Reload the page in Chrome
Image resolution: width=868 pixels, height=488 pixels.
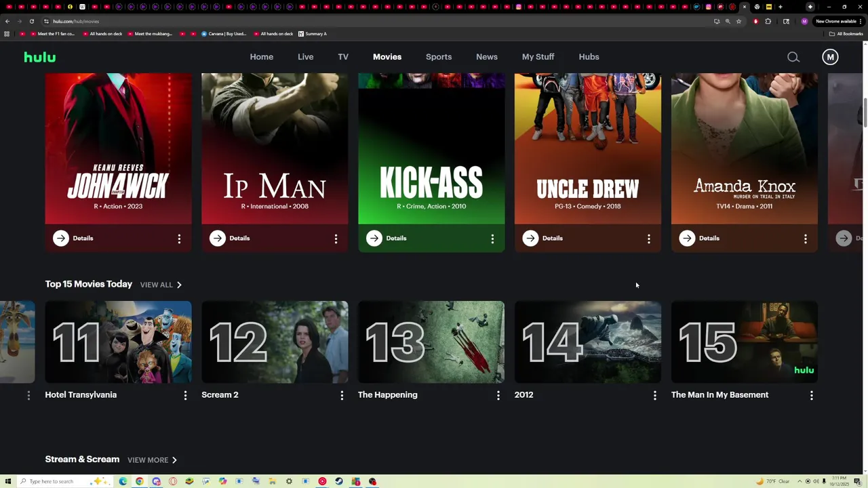pyautogui.click(x=31, y=21)
